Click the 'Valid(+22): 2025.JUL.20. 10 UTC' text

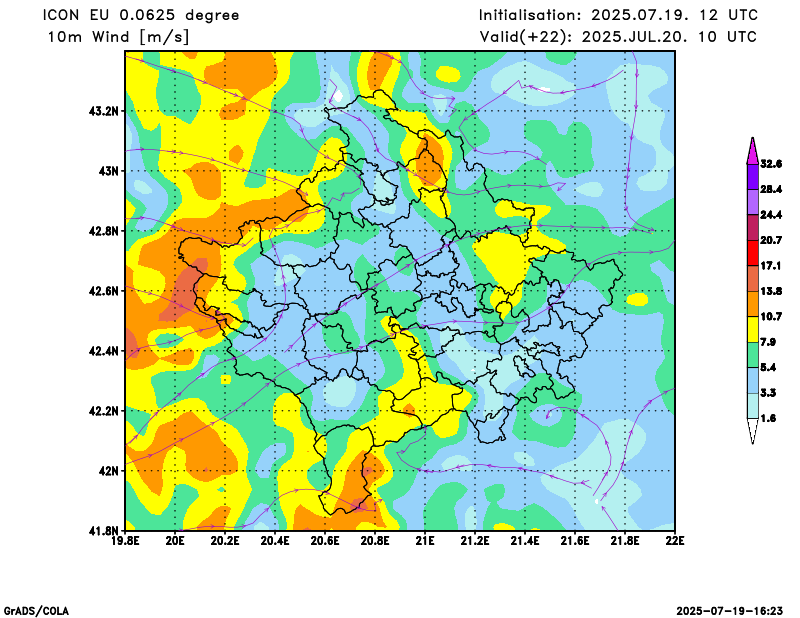(x=618, y=37)
